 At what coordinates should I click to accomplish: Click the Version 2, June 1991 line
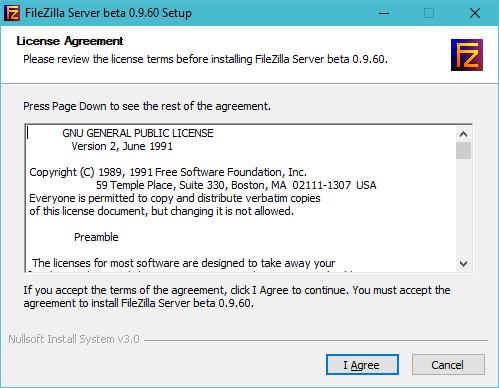tap(122, 146)
